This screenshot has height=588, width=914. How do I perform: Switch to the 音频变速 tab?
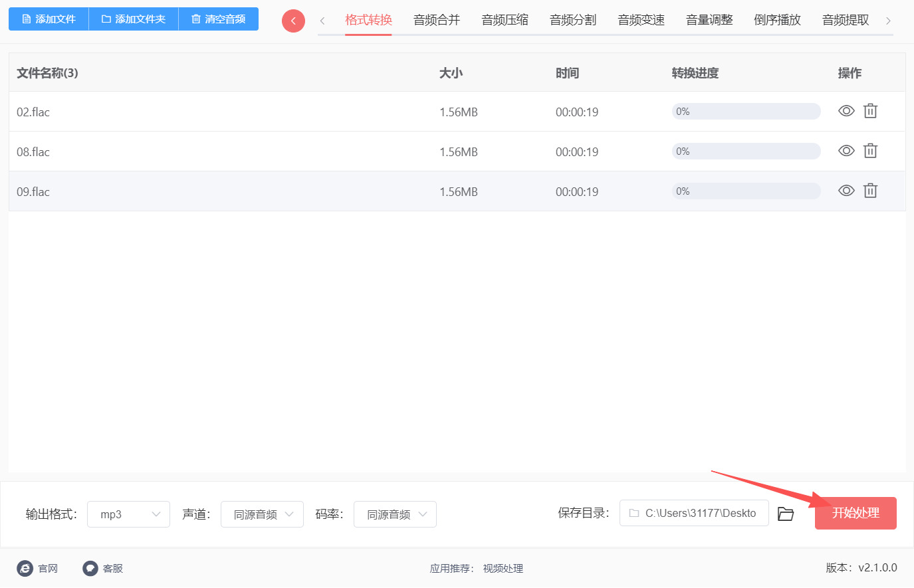click(641, 20)
